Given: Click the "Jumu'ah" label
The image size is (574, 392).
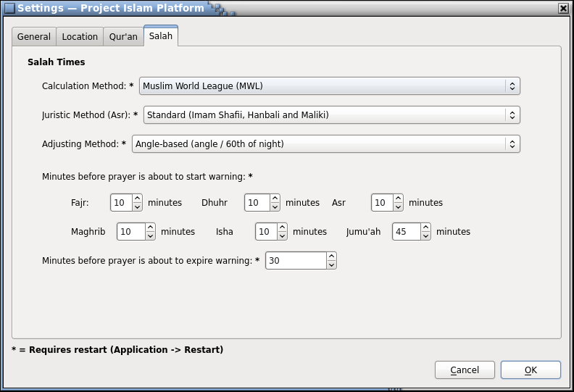Looking at the screenshot, I should click(x=364, y=232).
